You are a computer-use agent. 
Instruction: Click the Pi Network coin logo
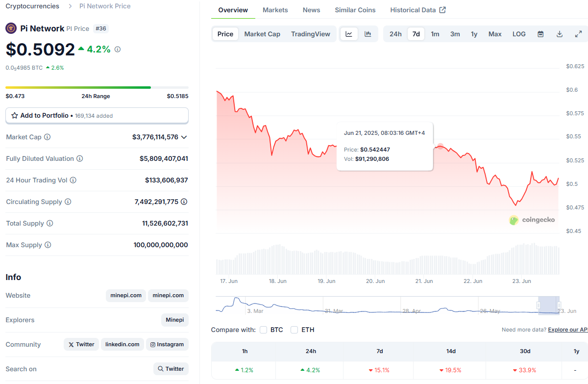11,28
